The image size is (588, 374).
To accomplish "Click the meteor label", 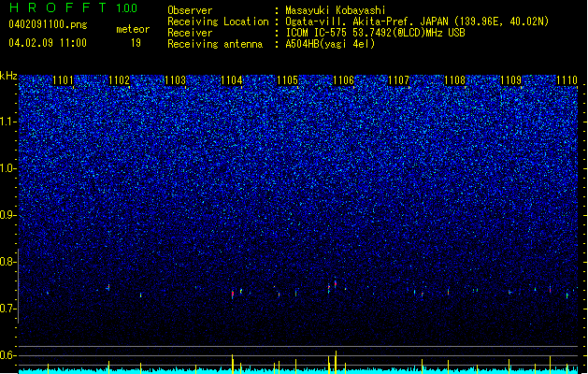I will click(x=133, y=29).
